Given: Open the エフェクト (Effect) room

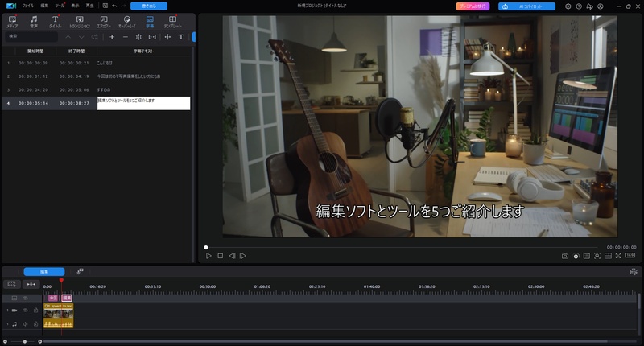Looking at the screenshot, I should 104,22.
